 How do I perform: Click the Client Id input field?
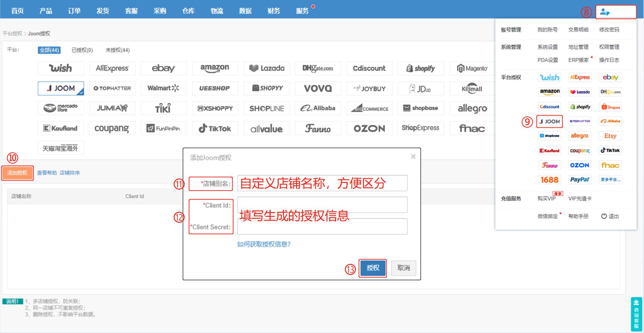tap(322, 205)
